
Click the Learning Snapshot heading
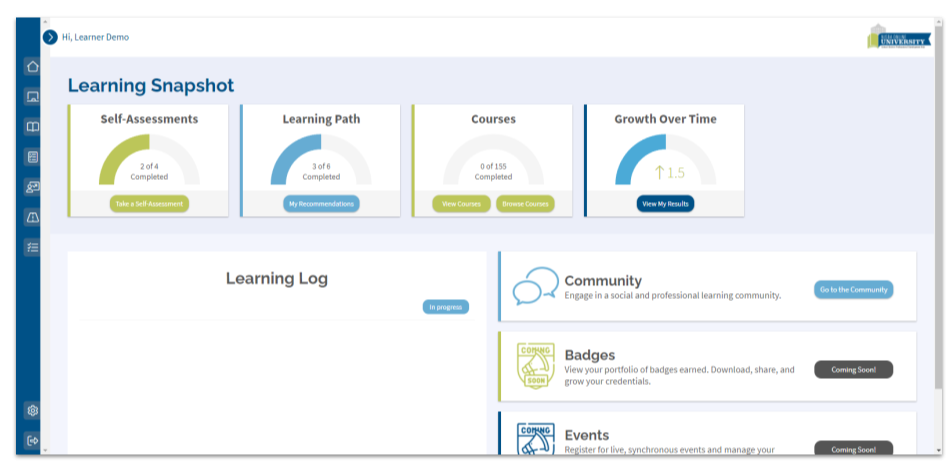tap(151, 86)
